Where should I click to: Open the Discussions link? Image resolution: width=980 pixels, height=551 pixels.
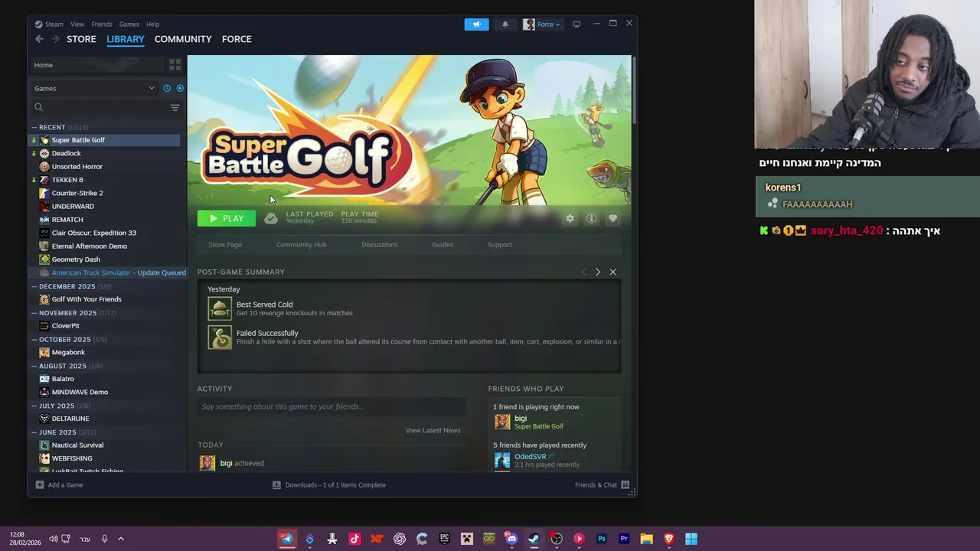pos(380,245)
